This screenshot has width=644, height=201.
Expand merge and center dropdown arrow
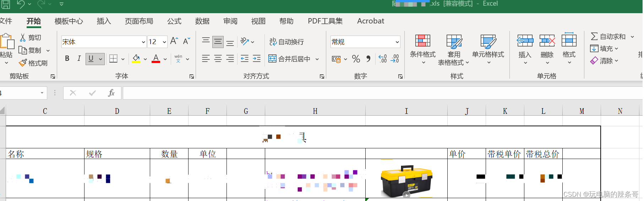tap(317, 59)
